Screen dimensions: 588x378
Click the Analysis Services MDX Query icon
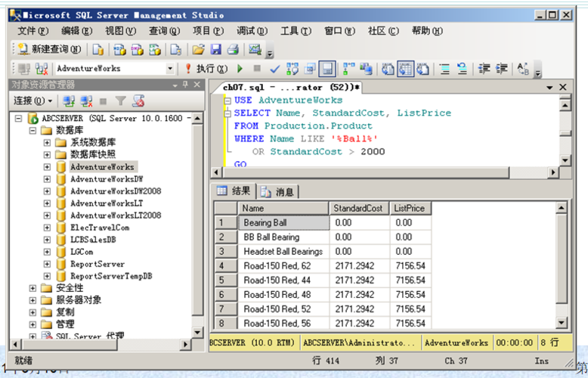click(119, 49)
